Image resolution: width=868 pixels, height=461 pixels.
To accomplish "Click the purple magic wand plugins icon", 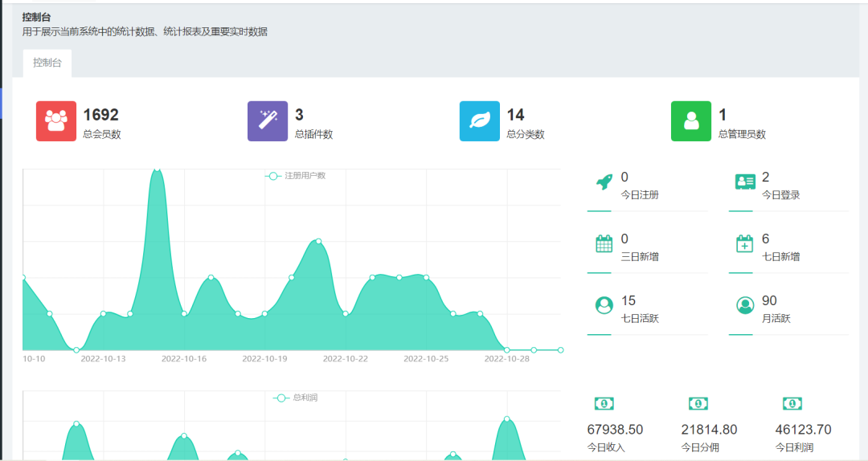I will [268, 121].
